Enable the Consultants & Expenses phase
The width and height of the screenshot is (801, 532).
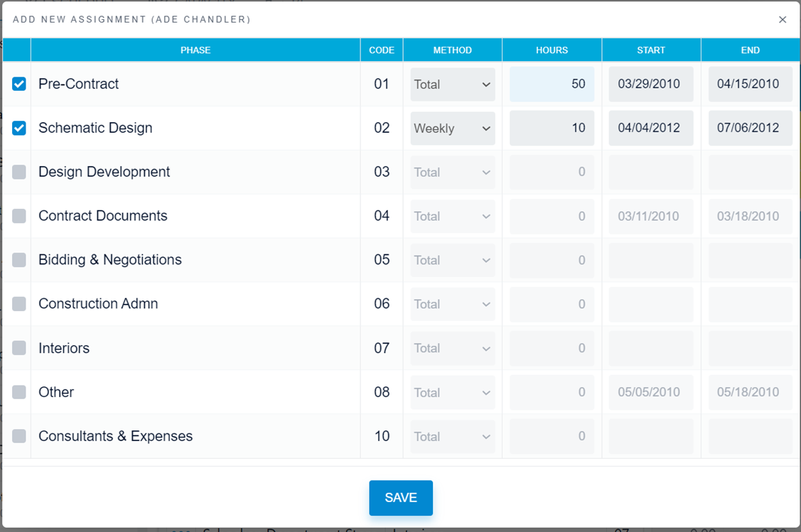[18, 435]
